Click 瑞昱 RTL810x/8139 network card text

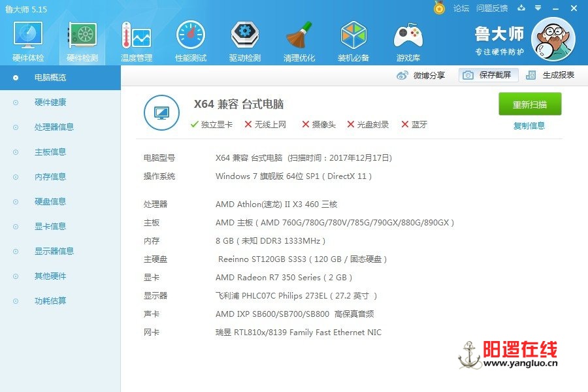tap(299, 333)
